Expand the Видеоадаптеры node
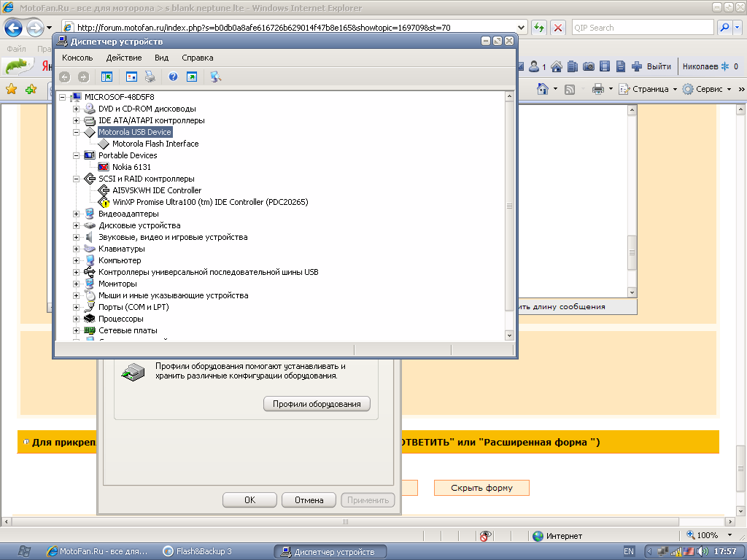Screen dimensions: 747x560 click(x=76, y=214)
